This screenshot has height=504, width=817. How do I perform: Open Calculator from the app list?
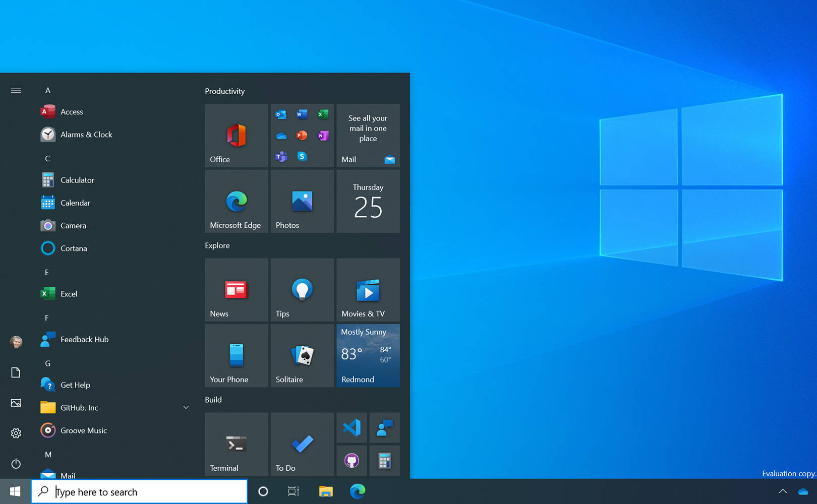tap(77, 180)
